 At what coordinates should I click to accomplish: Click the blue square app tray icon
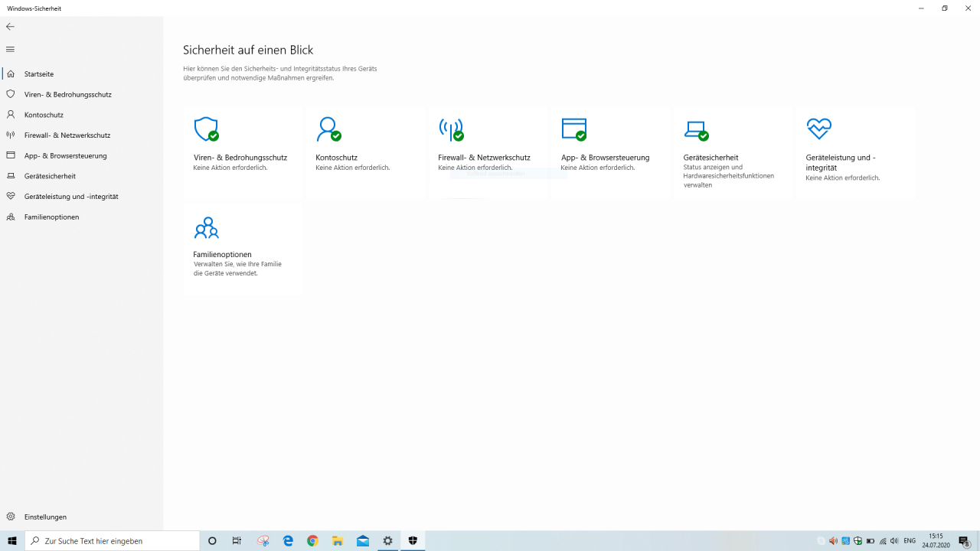click(846, 541)
